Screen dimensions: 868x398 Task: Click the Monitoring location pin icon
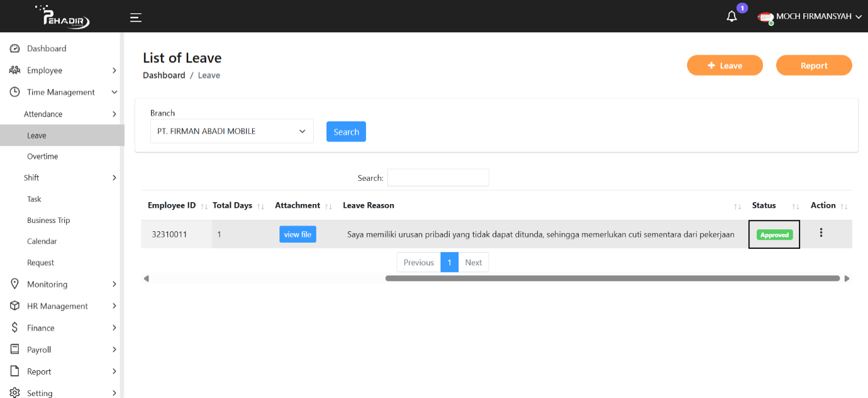[x=15, y=284]
